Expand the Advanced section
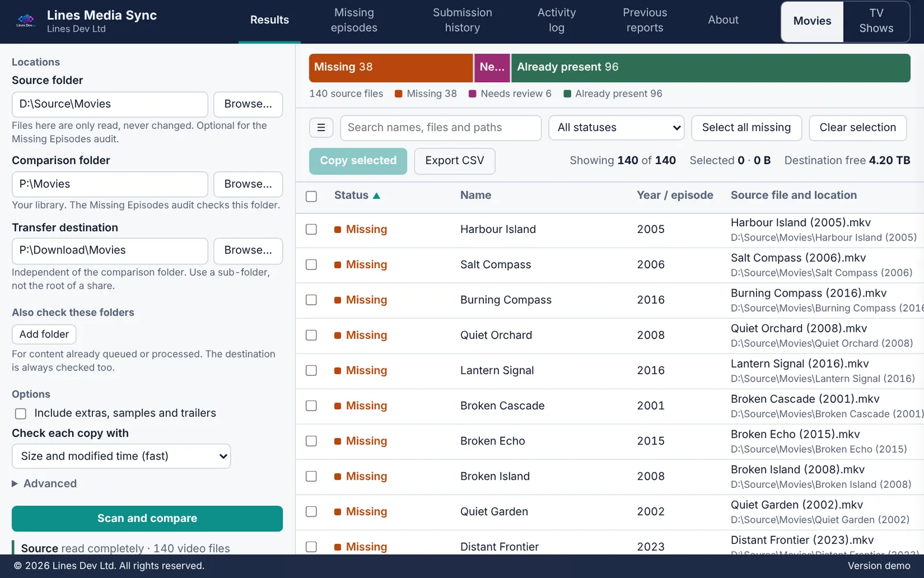The height and width of the screenshot is (578, 924). pos(44,484)
